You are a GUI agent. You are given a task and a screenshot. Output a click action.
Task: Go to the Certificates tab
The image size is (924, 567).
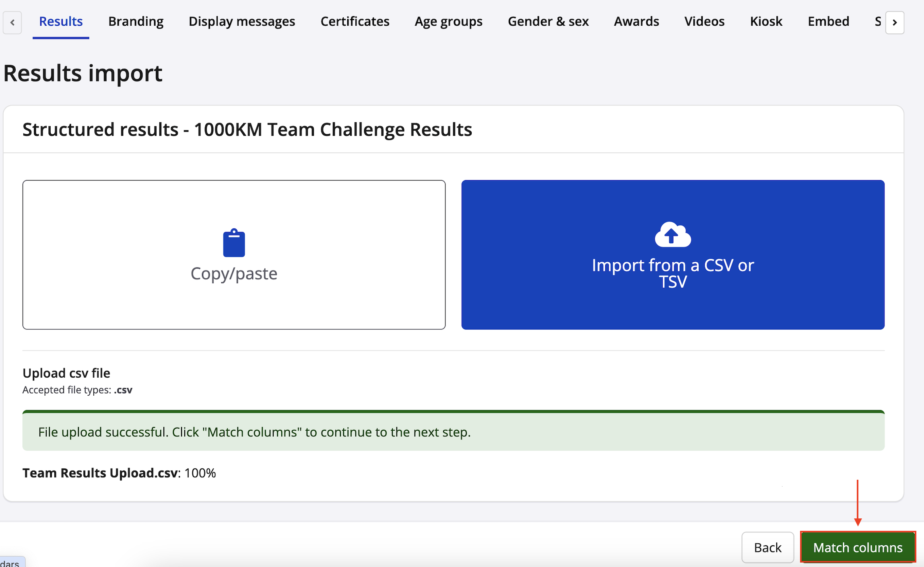355,21
